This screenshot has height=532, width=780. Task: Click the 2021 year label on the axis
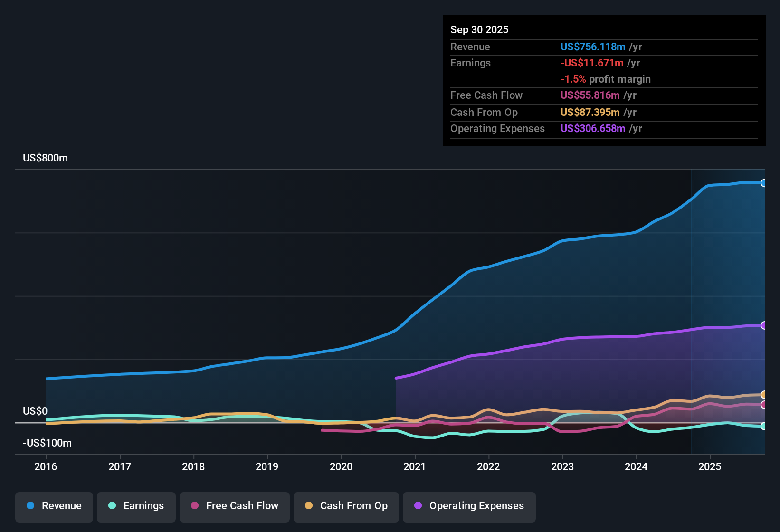pyautogui.click(x=415, y=466)
